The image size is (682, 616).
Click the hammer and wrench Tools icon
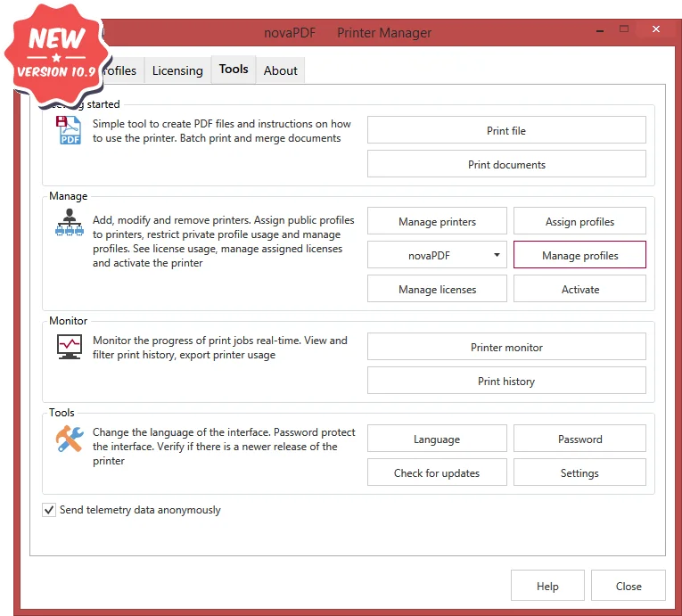click(x=70, y=439)
